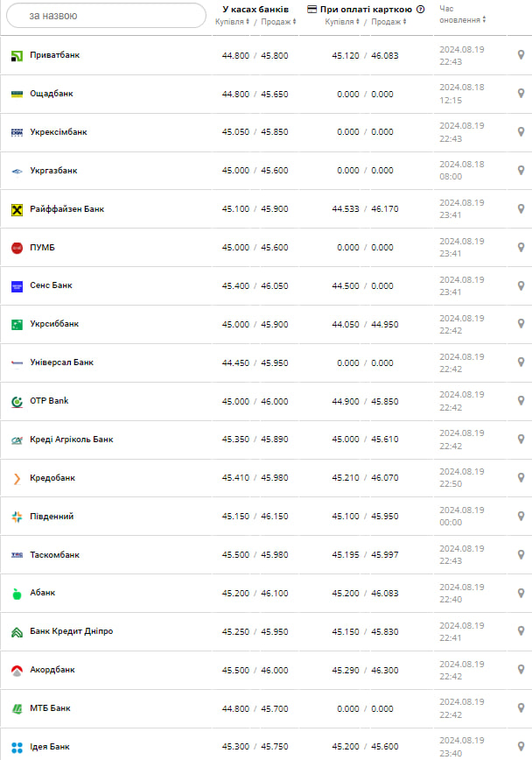
Task: Click the help icon beside При оплаті карткою
Action: pyautogui.click(x=421, y=10)
